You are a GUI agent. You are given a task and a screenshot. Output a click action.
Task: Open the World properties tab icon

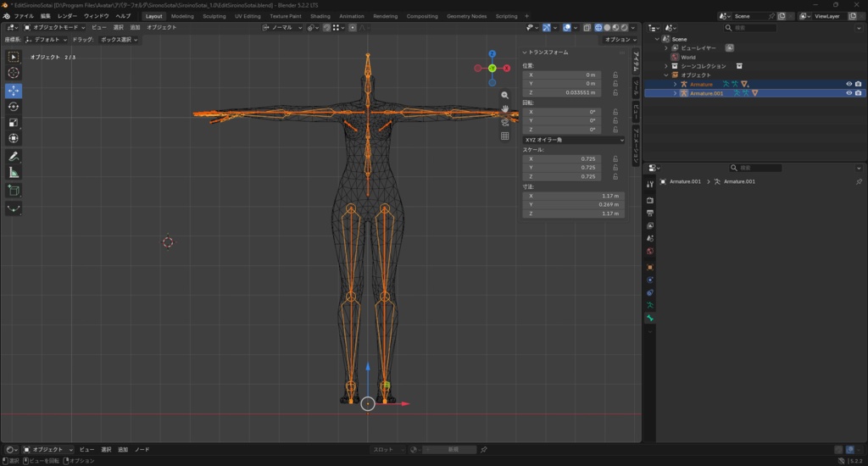(x=650, y=251)
